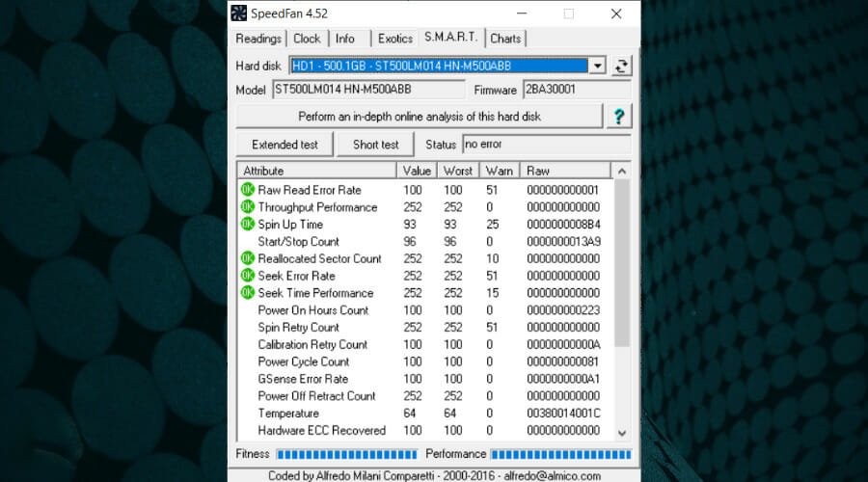Select the Raw Read Error Rate row
Image resolution: width=868 pixels, height=482 pixels.
click(x=425, y=190)
